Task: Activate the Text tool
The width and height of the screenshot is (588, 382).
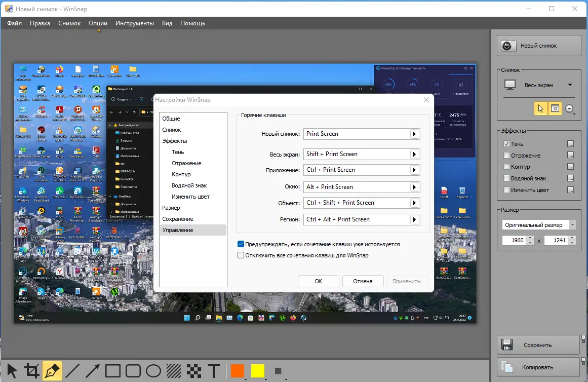Action: tap(214, 371)
